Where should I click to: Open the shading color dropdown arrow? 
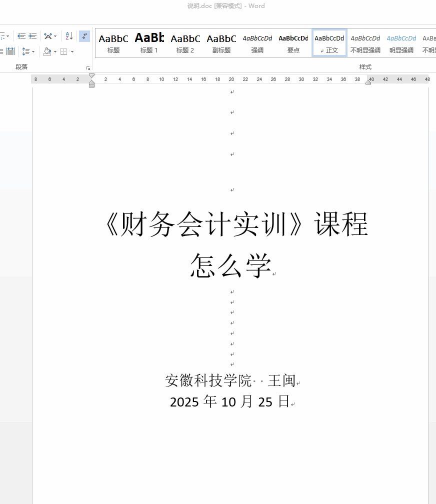coord(55,51)
